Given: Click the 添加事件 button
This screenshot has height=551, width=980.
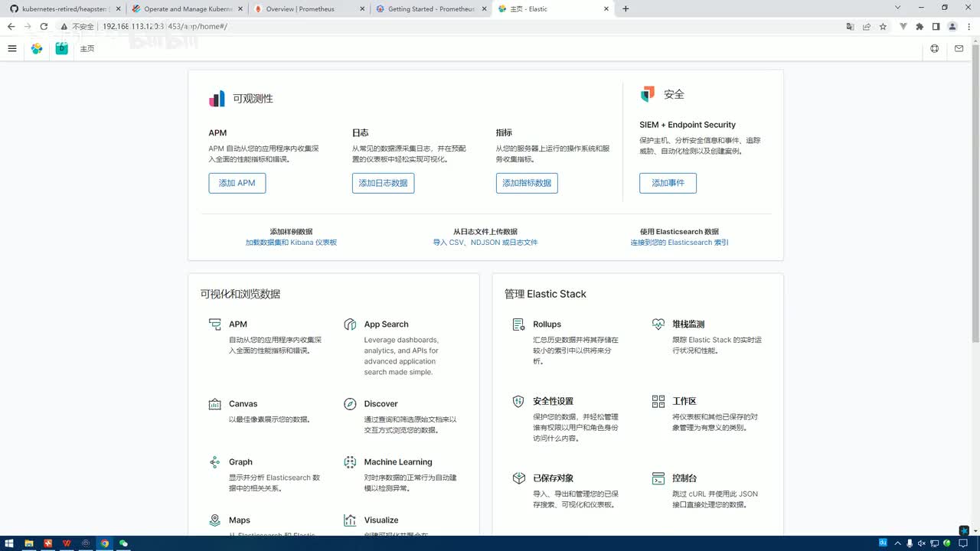Looking at the screenshot, I should [668, 183].
